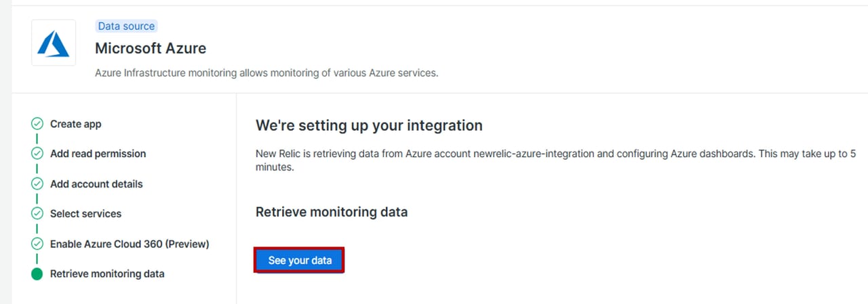Screen dimensions: 868x304
Task: Click the checkmark icon beside Create app
Action: tap(37, 124)
